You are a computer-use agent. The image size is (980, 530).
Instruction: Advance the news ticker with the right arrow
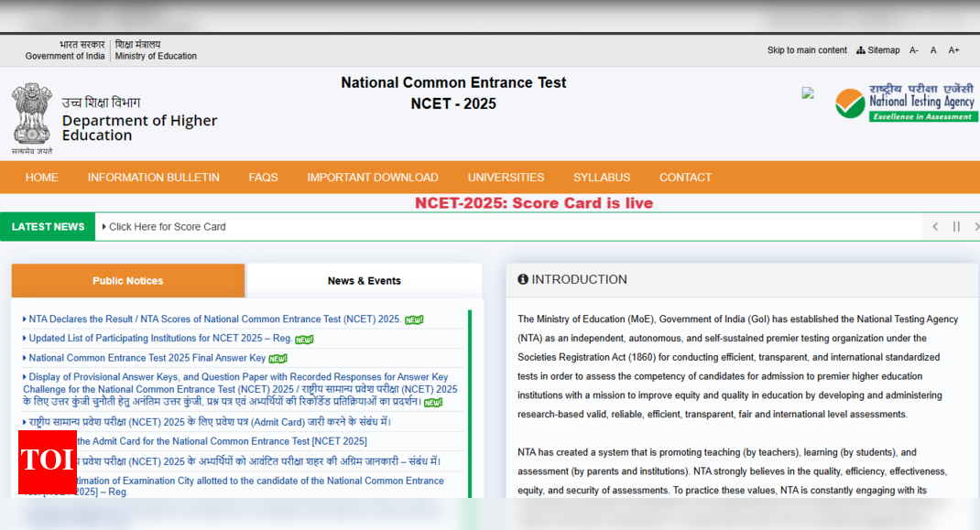[975, 226]
